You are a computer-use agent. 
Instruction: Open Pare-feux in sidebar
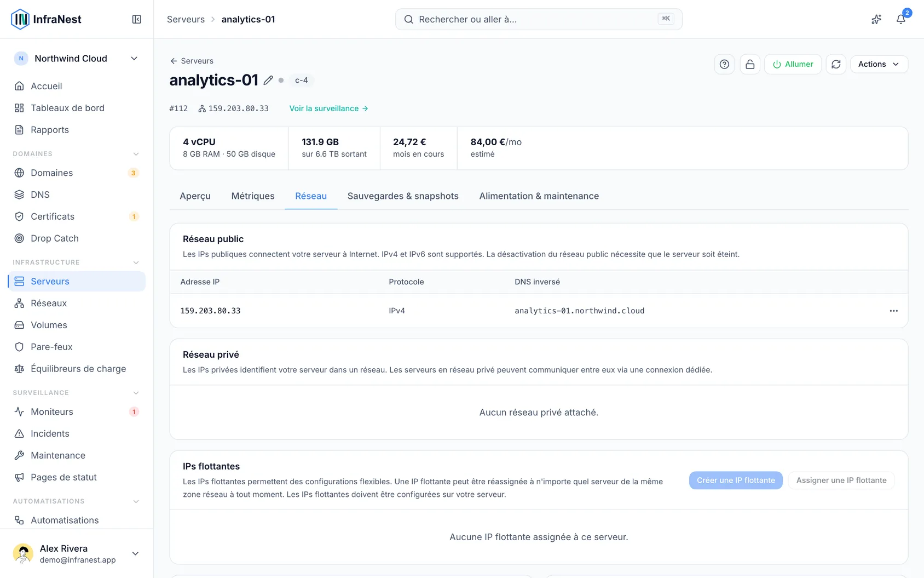(x=77, y=347)
